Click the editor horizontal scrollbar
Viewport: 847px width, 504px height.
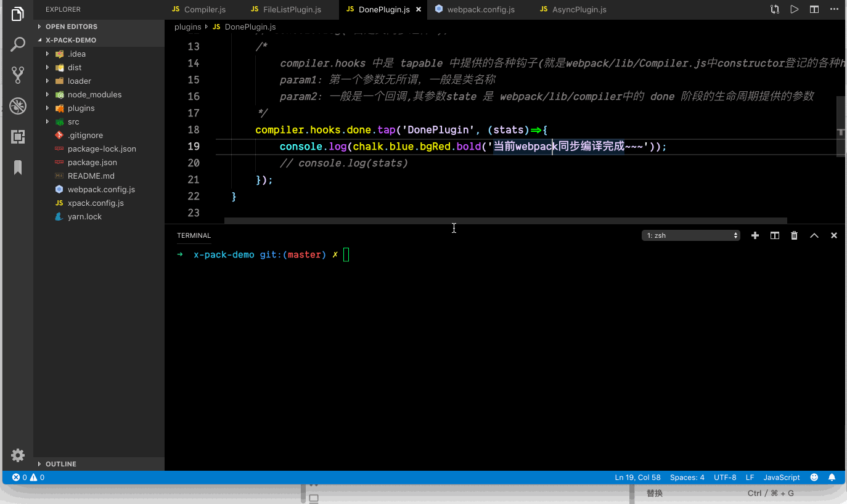505,220
